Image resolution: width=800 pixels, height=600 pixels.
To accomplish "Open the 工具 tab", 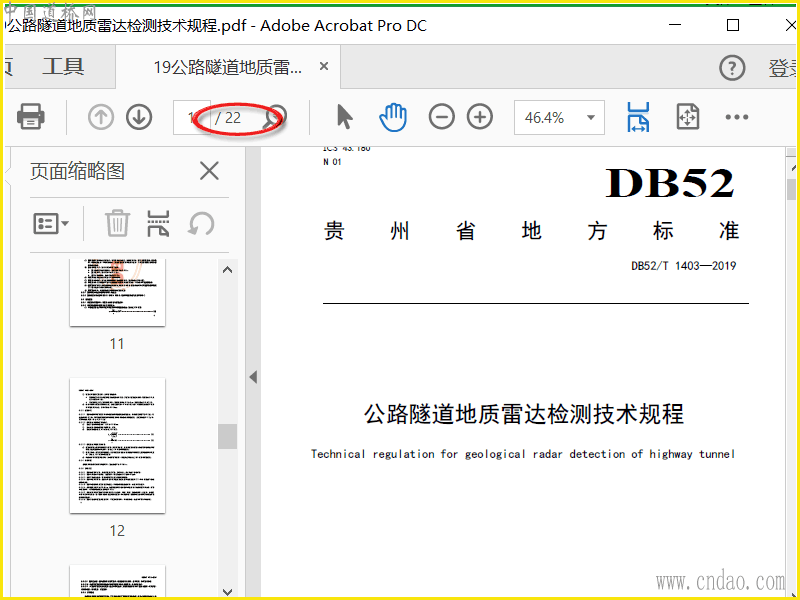I will [x=63, y=66].
